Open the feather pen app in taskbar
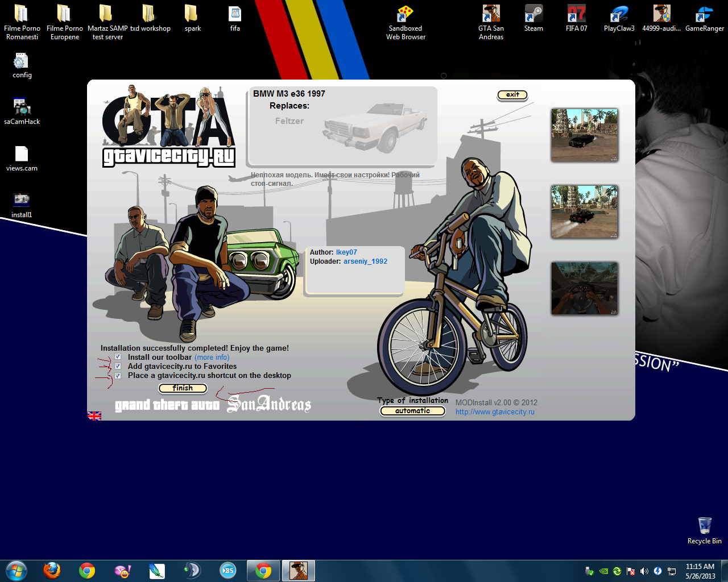Image resolution: width=728 pixels, height=582 pixels. 157,571
